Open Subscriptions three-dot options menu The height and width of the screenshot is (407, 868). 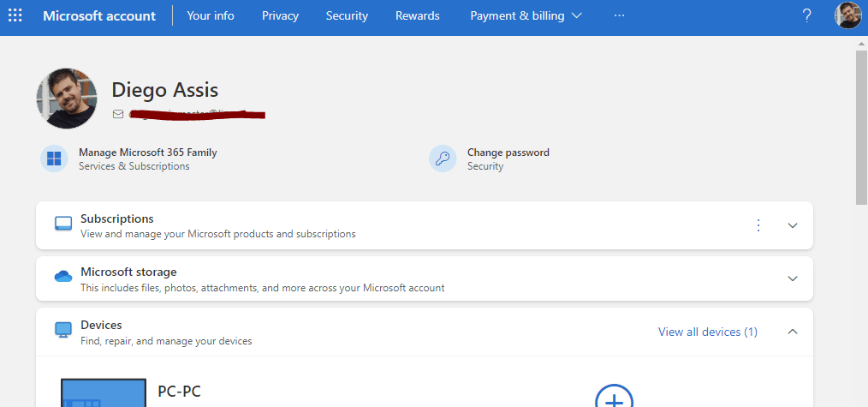coord(758,225)
